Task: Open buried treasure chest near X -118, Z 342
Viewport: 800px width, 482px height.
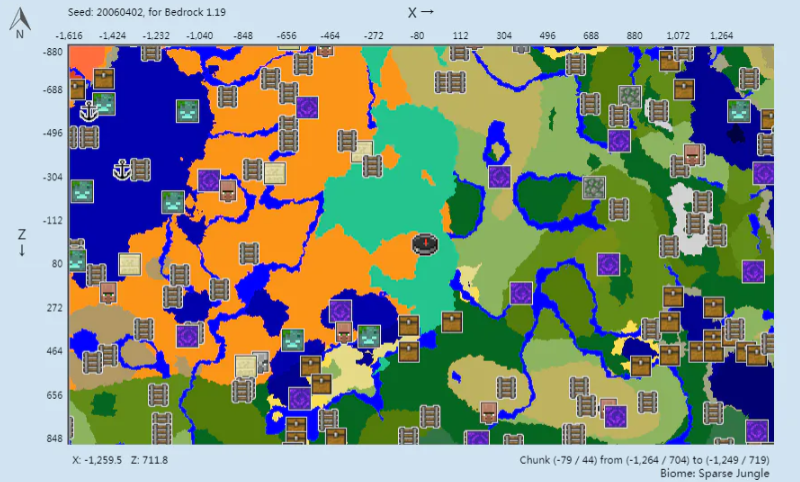Action: click(409, 325)
